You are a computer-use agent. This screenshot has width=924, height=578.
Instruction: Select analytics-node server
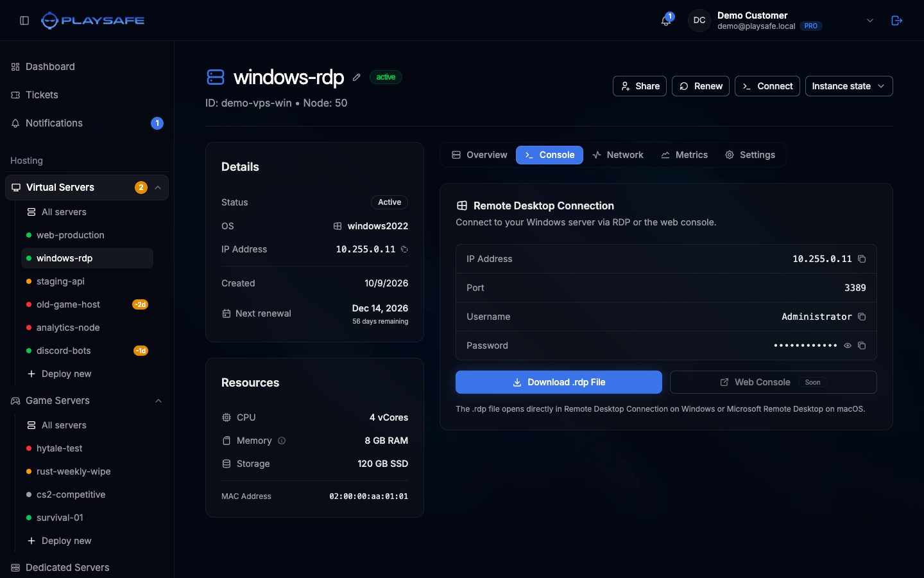(87, 328)
